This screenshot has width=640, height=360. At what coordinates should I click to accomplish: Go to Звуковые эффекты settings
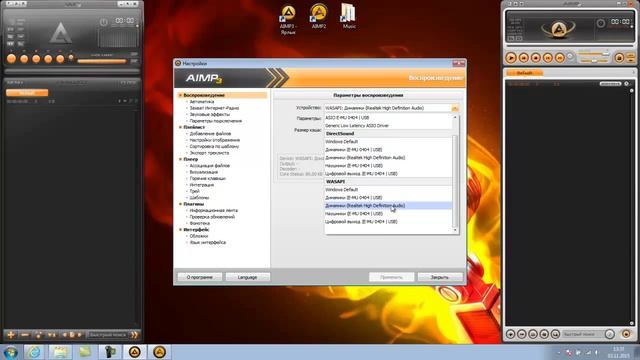(x=209, y=115)
